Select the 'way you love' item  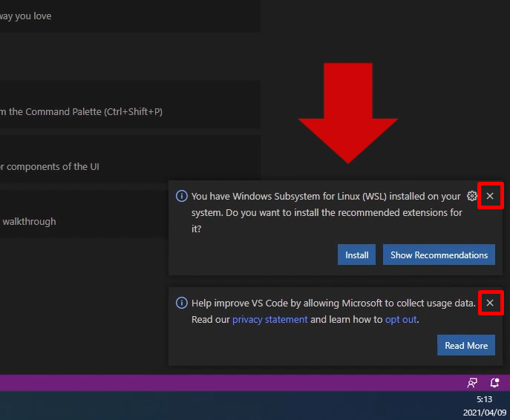tap(130, 16)
